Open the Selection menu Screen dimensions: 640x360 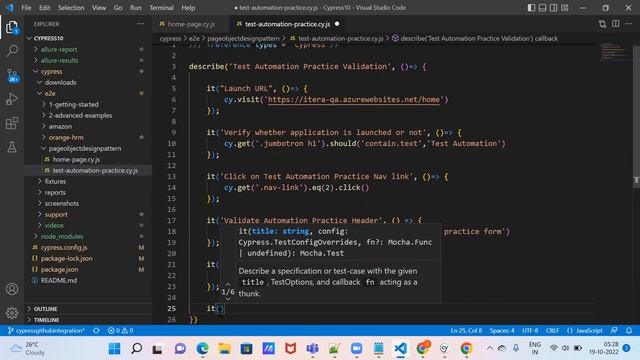click(x=71, y=7)
